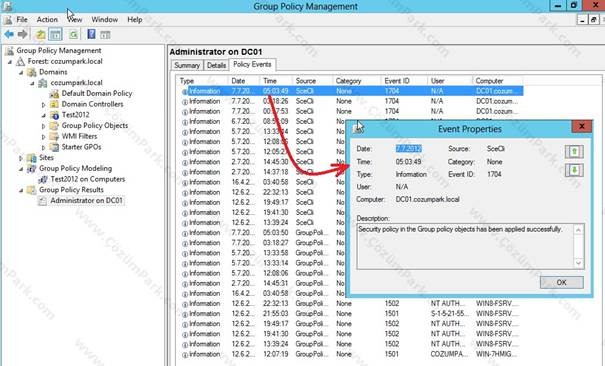Image resolution: width=605 pixels, height=366 pixels.
Task: Click the DC01.cozumpark.local computer value
Action: 428,200
